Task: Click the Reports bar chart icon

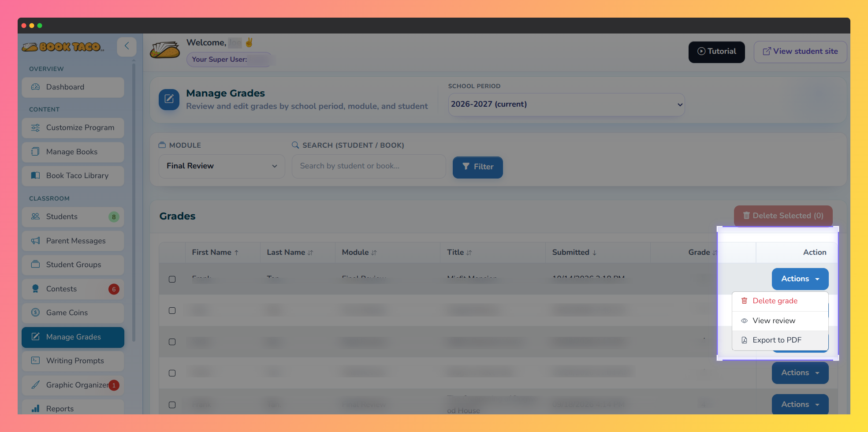Action: (x=35, y=409)
